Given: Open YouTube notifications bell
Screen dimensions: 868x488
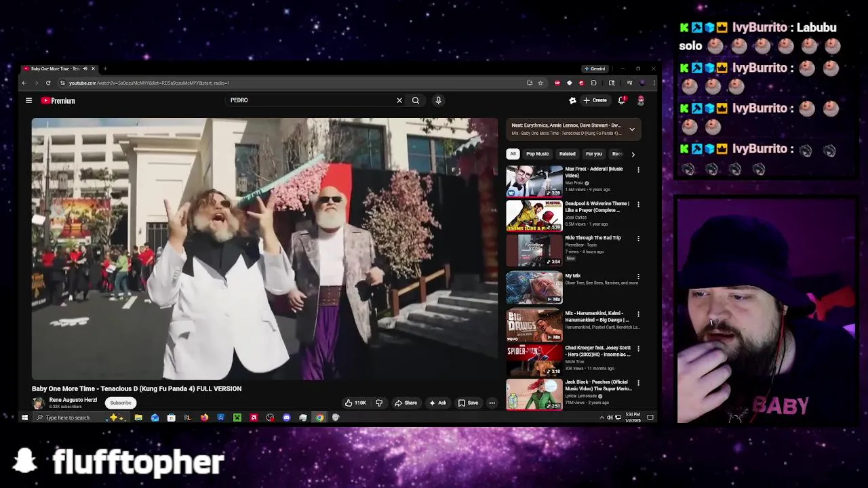Looking at the screenshot, I should pyautogui.click(x=622, y=100).
